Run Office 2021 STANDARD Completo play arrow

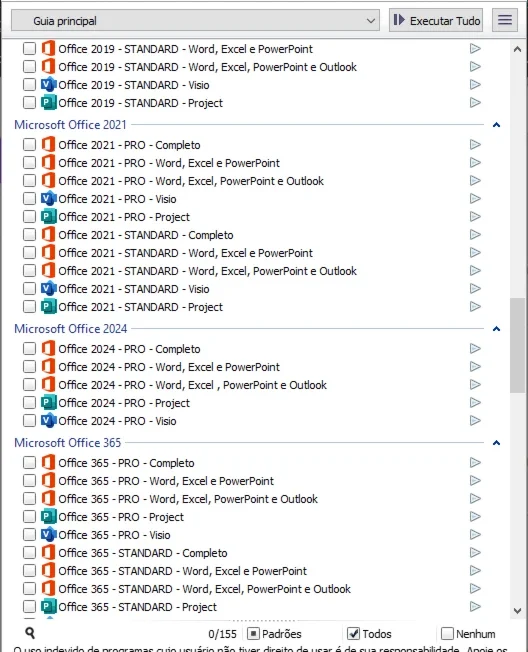coord(475,235)
